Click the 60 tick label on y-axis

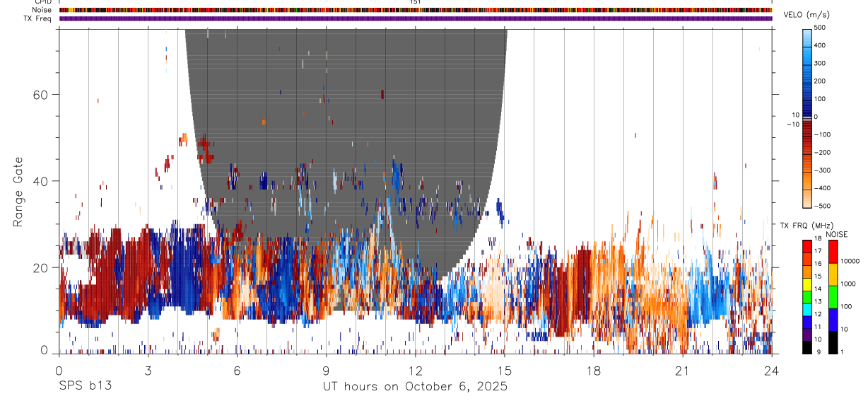(x=39, y=95)
